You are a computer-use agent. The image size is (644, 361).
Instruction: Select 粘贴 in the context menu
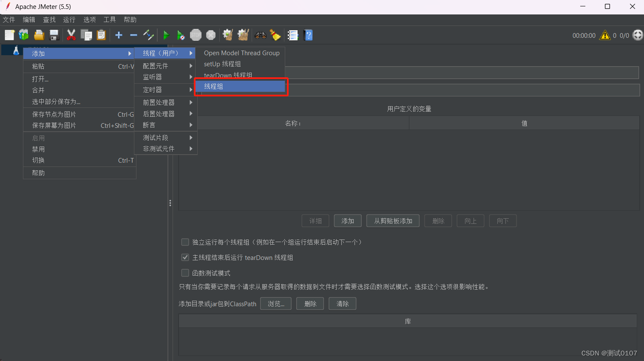[79, 66]
